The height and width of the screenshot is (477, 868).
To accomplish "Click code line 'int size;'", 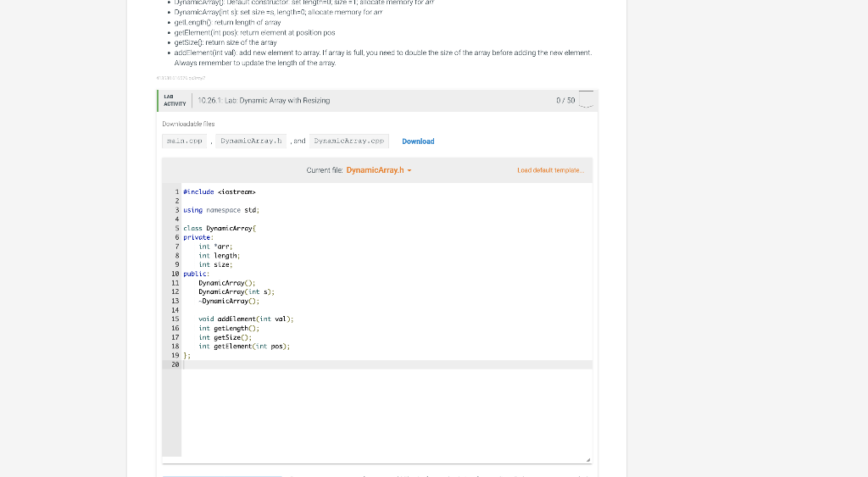I will point(215,264).
